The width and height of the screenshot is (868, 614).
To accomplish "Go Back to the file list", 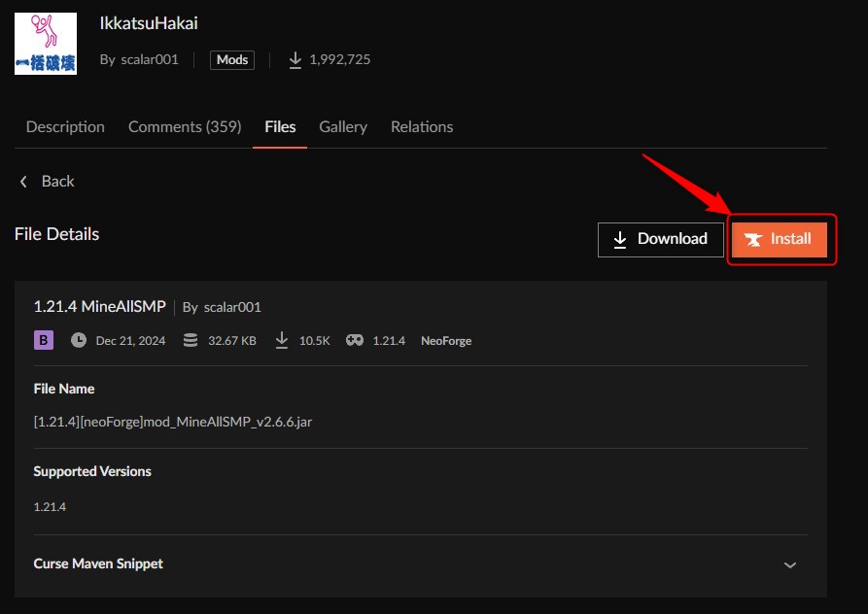I will (57, 182).
